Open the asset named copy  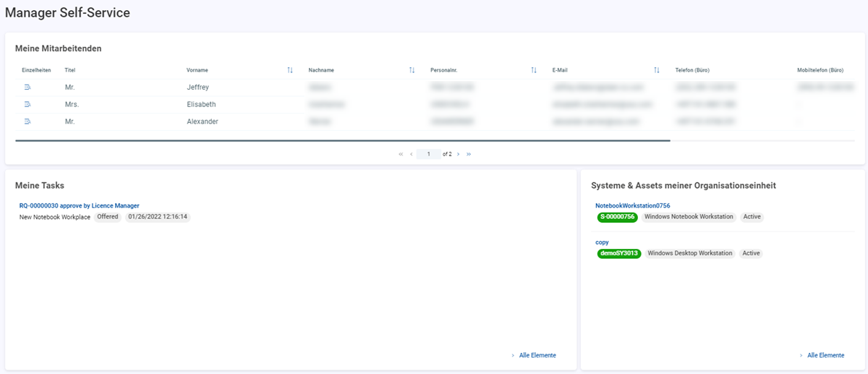point(602,242)
